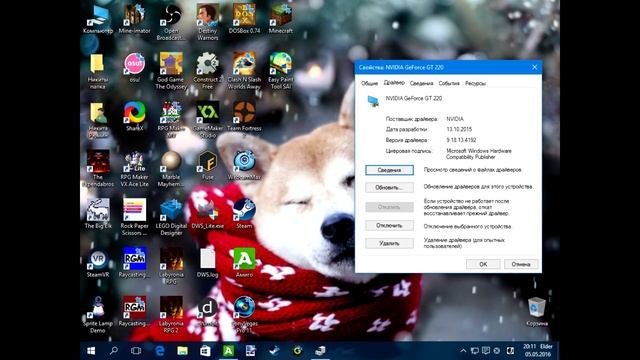Select the Никиты папка folder
The width and height of the screenshot is (640, 360).
click(x=98, y=71)
